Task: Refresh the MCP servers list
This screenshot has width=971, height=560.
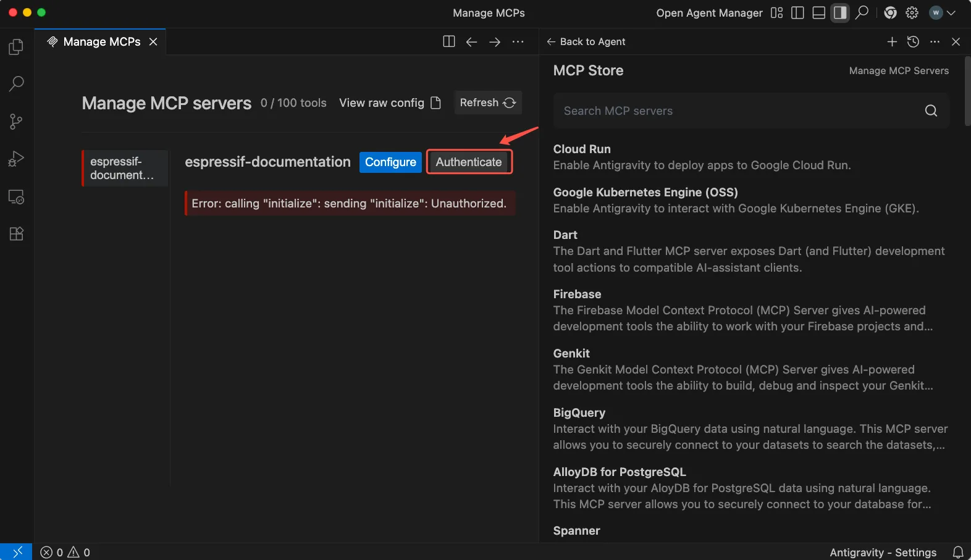Action: click(487, 102)
